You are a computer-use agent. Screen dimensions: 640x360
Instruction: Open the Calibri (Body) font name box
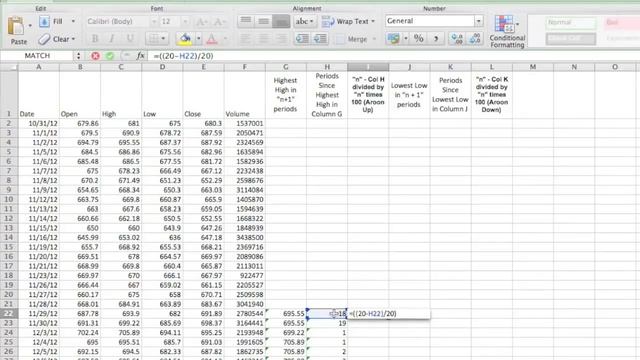(122, 21)
